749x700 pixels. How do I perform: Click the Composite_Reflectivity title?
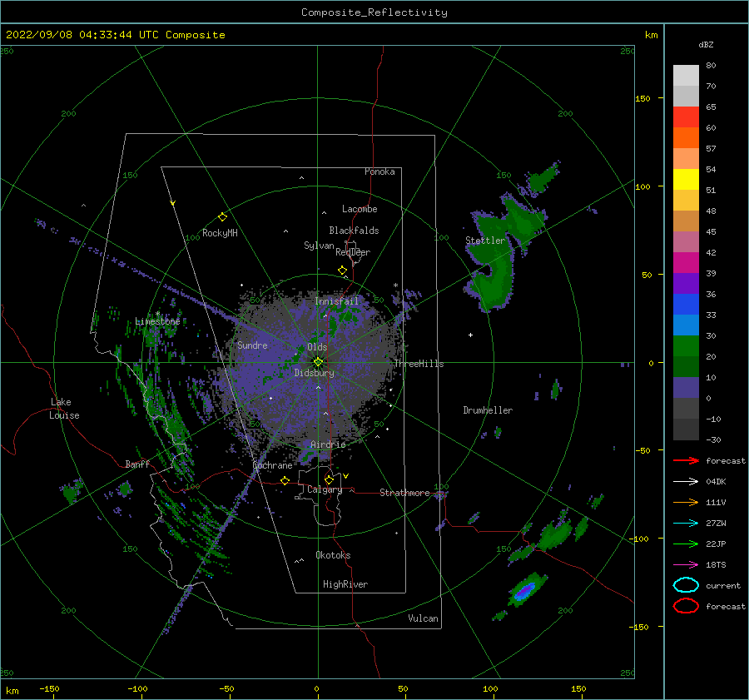click(x=374, y=12)
